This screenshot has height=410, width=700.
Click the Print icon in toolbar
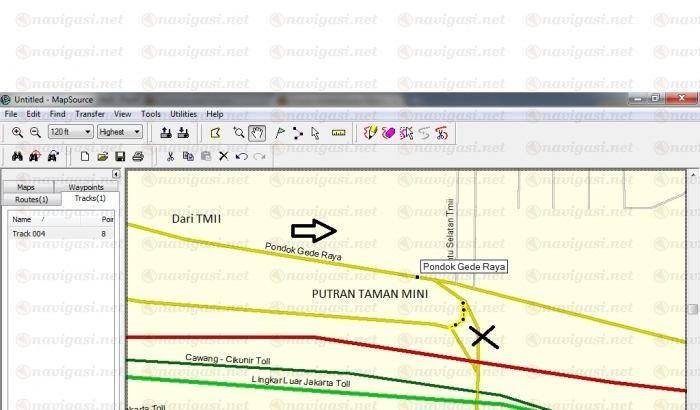[139, 156]
